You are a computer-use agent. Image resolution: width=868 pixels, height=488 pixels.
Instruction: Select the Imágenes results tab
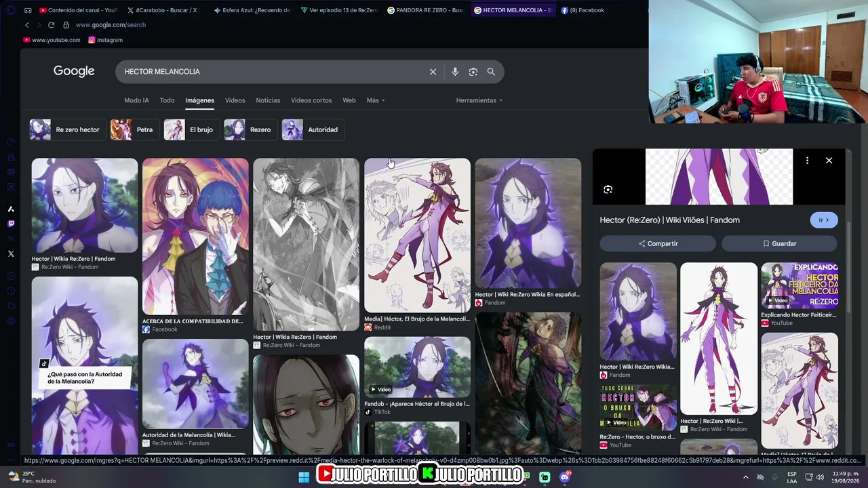coord(199,100)
